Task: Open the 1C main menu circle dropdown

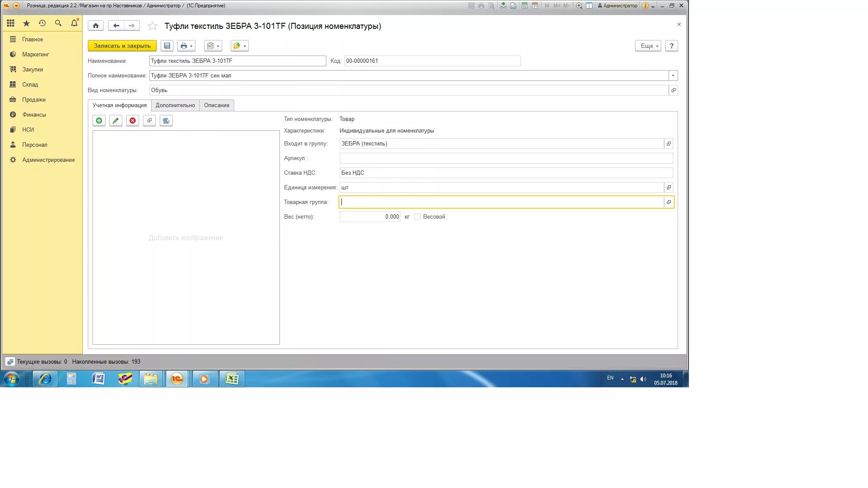Action: 16,6
